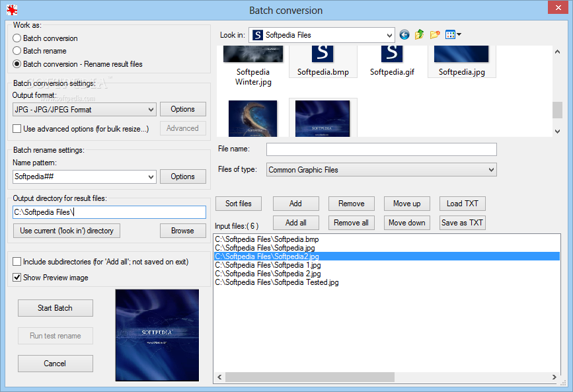Click Add all button

point(295,223)
